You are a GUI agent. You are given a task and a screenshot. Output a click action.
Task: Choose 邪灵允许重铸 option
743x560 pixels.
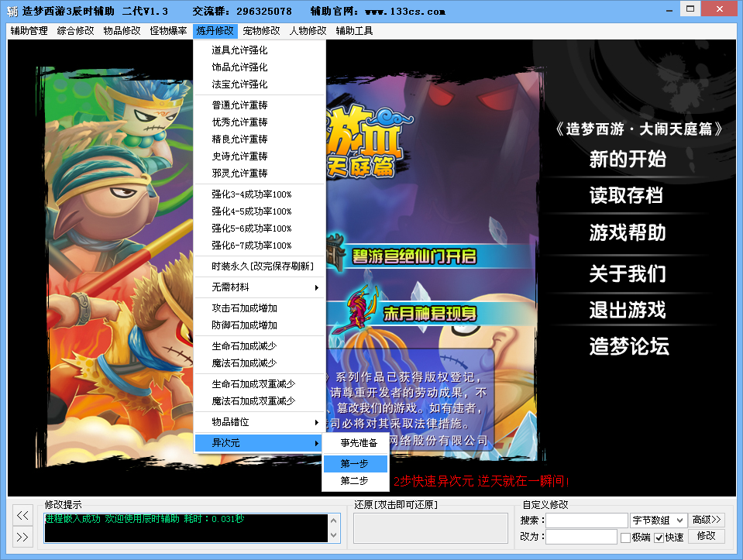(260, 173)
